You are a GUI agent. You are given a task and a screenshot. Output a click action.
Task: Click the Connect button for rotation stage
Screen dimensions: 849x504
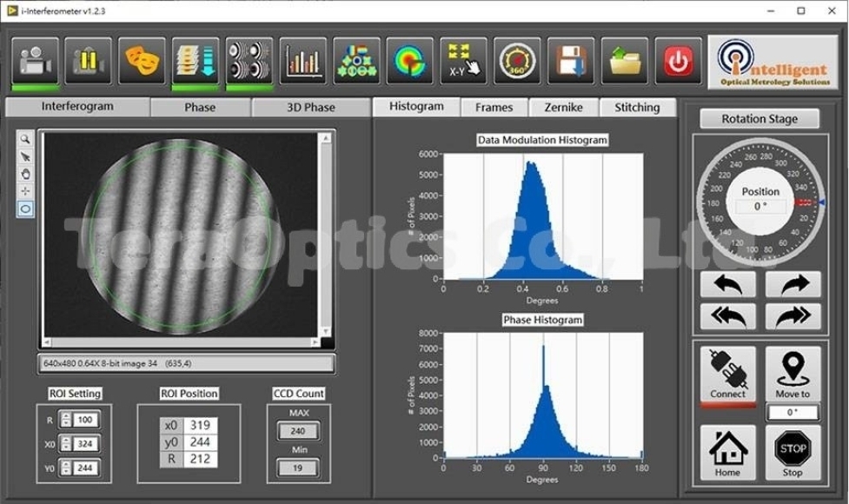727,375
